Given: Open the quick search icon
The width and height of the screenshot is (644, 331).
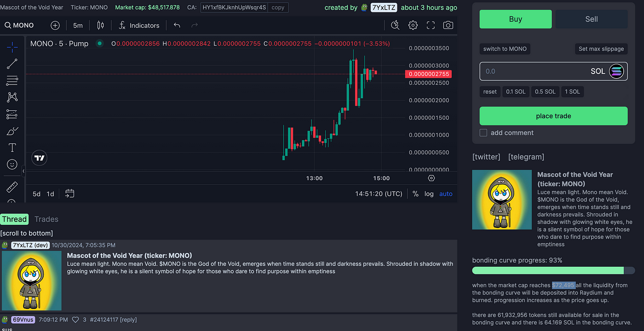Looking at the screenshot, I should point(395,25).
